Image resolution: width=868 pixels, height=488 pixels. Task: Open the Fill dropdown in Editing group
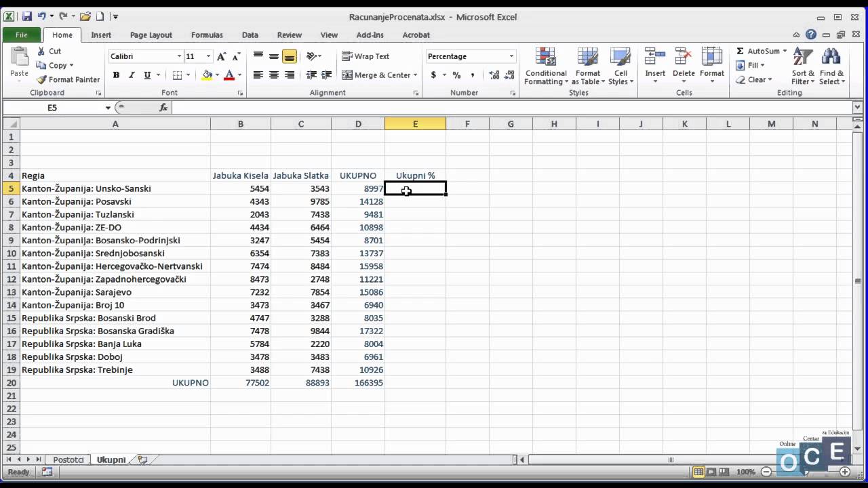point(751,65)
